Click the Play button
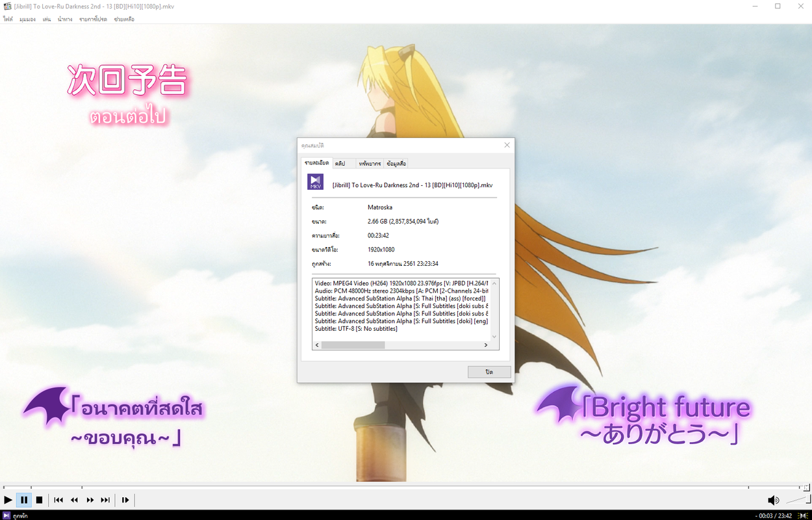The width and height of the screenshot is (812, 520). (x=8, y=500)
